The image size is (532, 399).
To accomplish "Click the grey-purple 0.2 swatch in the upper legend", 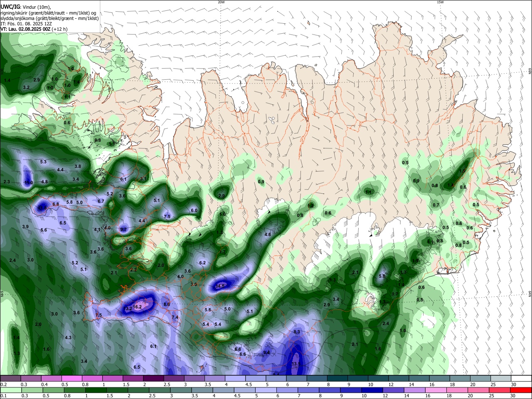I will (10, 379).
